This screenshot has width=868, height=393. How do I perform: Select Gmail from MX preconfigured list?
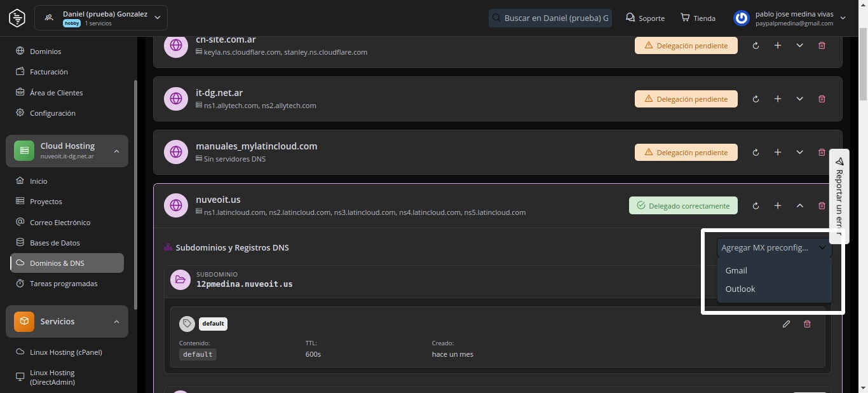736,271
